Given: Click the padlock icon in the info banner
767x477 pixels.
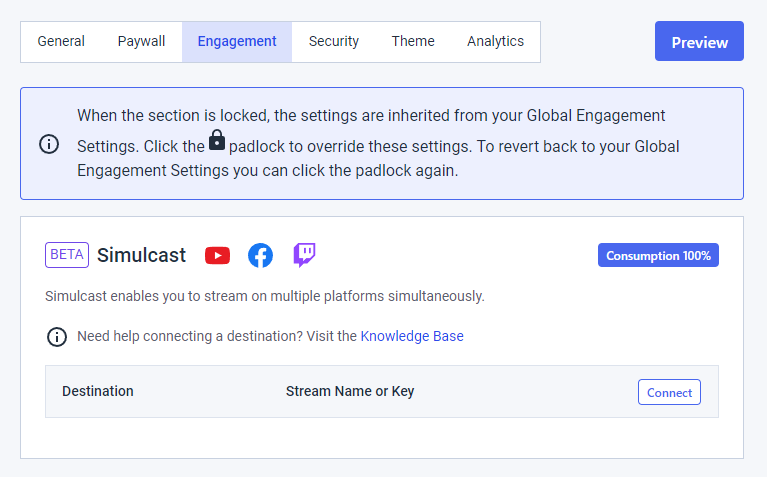Looking at the screenshot, I should [217, 140].
